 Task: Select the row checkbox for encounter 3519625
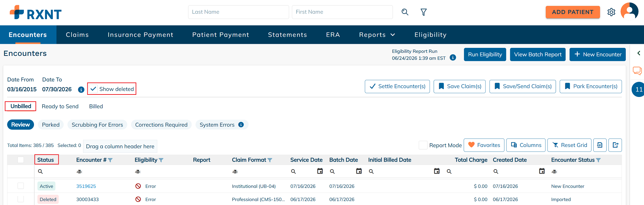point(21,186)
